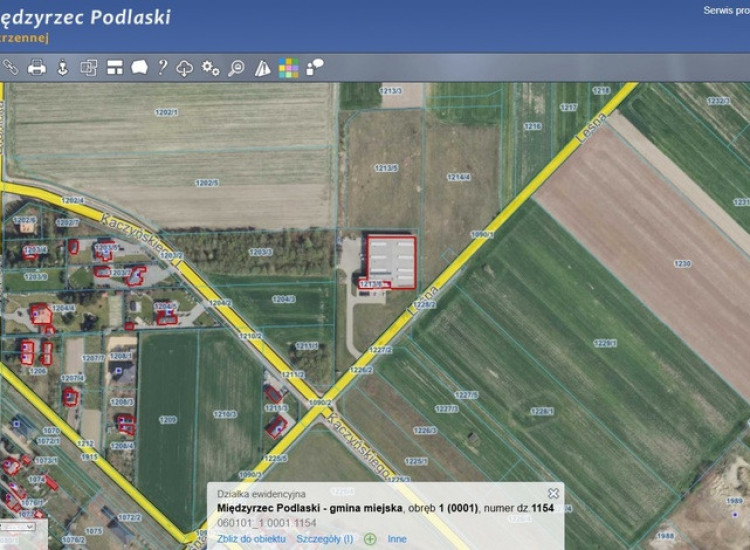Open settings with the gears icon
Image resolution: width=750 pixels, height=550 pixels.
pos(210,67)
